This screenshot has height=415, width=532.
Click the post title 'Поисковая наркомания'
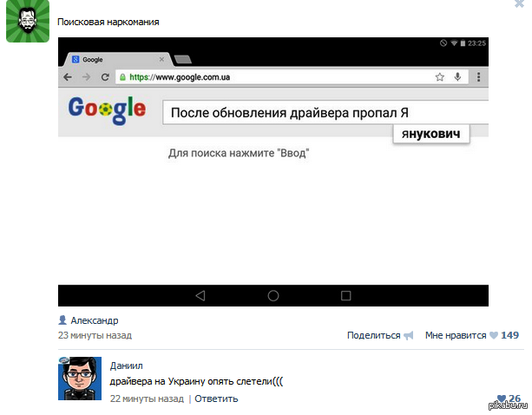(108, 22)
